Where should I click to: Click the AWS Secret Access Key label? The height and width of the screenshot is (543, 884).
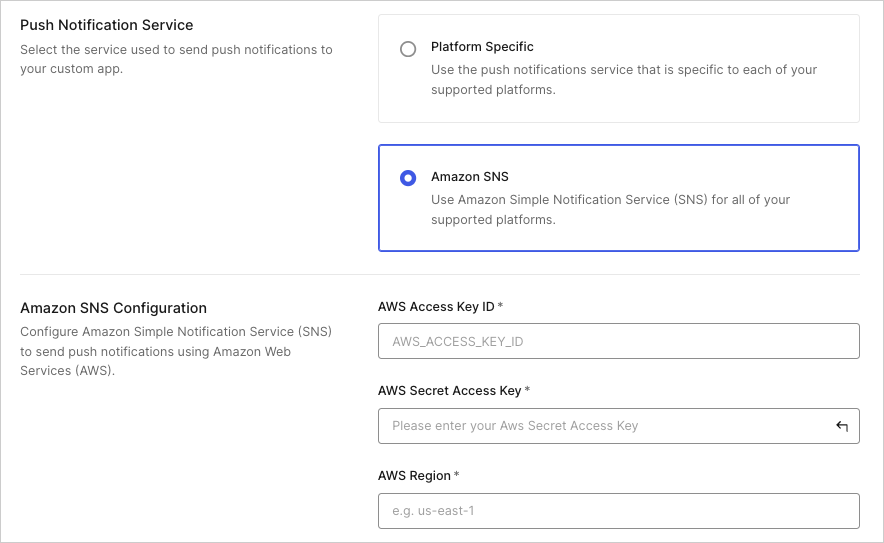pos(449,391)
